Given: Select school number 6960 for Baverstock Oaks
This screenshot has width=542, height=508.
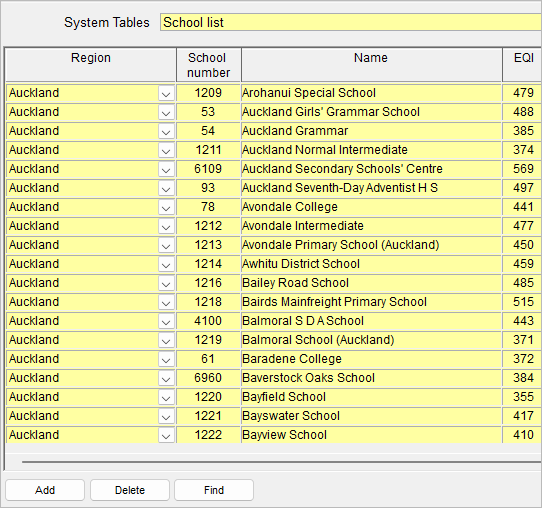Looking at the screenshot, I should tap(208, 378).
